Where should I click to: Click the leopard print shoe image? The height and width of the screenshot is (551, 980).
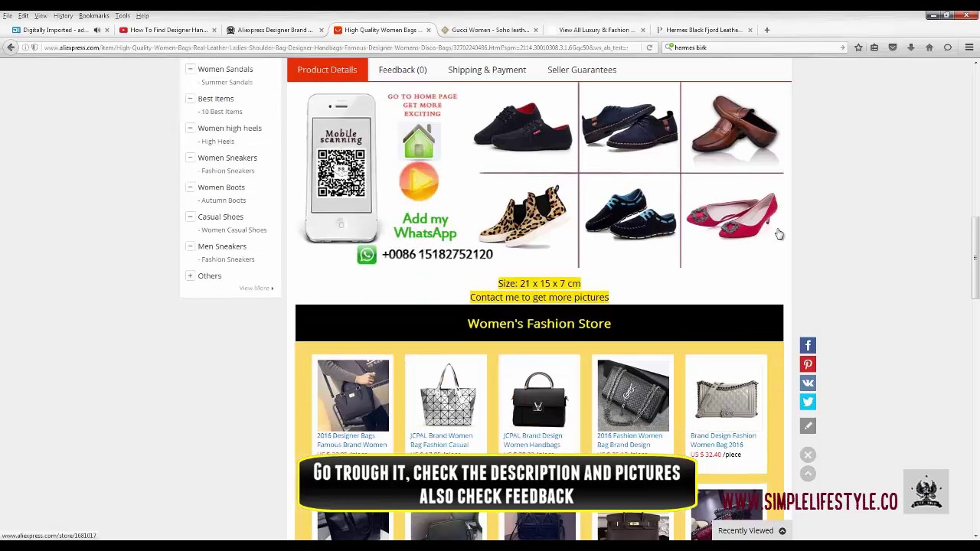[523, 216]
